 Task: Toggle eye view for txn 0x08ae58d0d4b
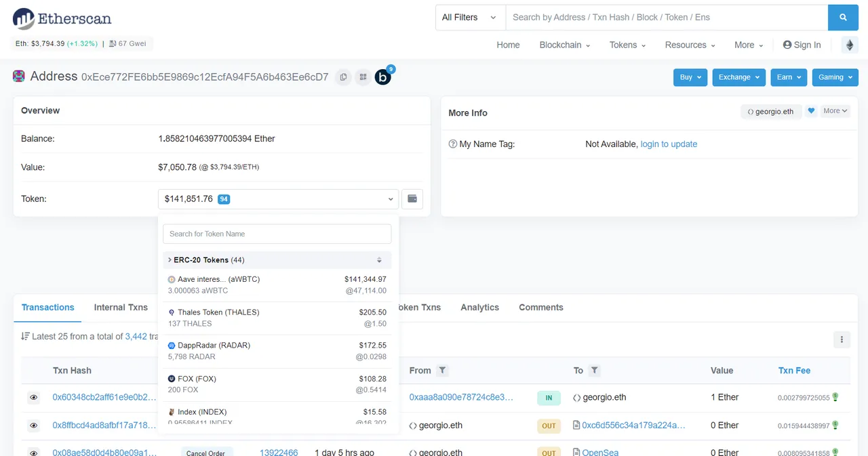tap(33, 452)
